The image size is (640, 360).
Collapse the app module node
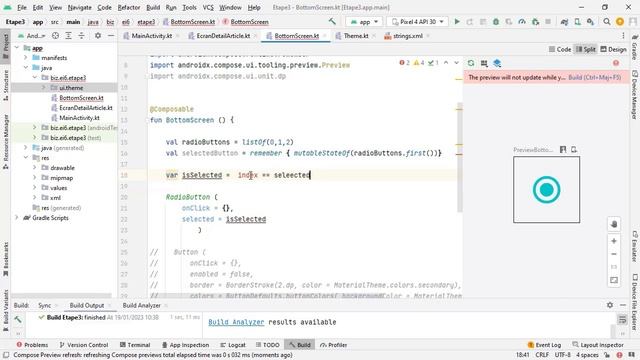click(17, 48)
